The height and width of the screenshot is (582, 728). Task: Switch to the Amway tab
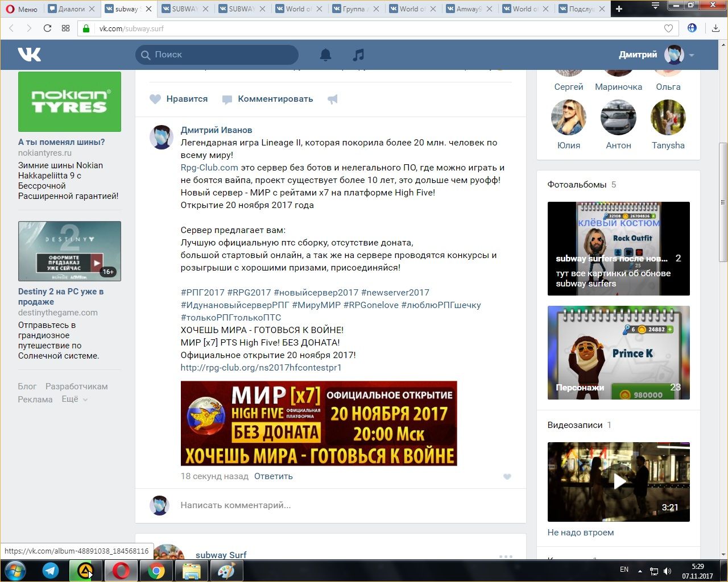tap(469, 9)
